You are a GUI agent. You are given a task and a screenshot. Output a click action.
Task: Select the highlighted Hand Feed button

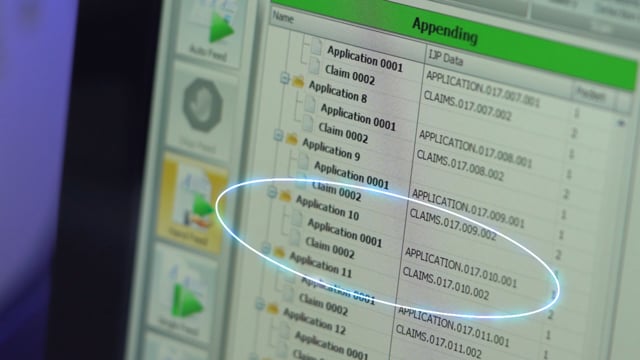[x=193, y=203]
